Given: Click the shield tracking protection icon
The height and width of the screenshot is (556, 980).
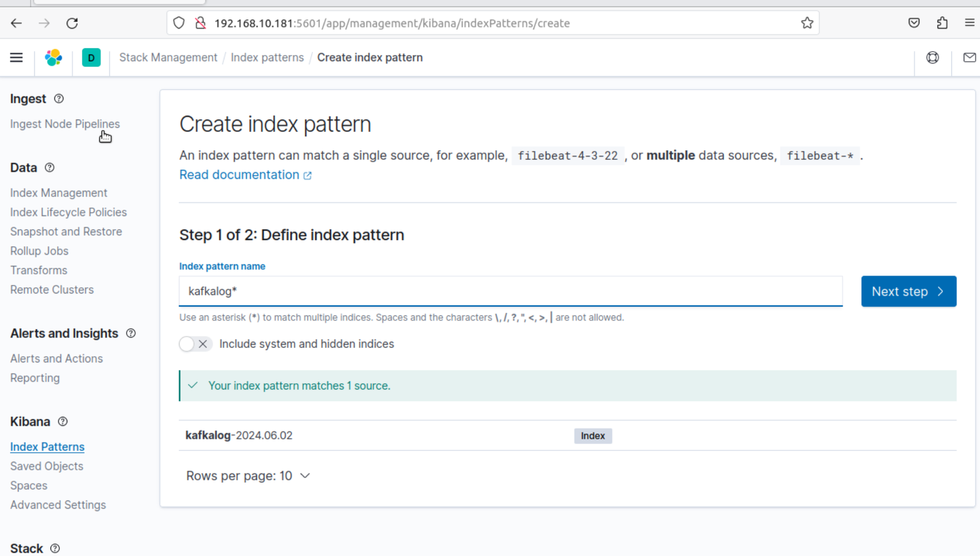Looking at the screenshot, I should [x=179, y=23].
